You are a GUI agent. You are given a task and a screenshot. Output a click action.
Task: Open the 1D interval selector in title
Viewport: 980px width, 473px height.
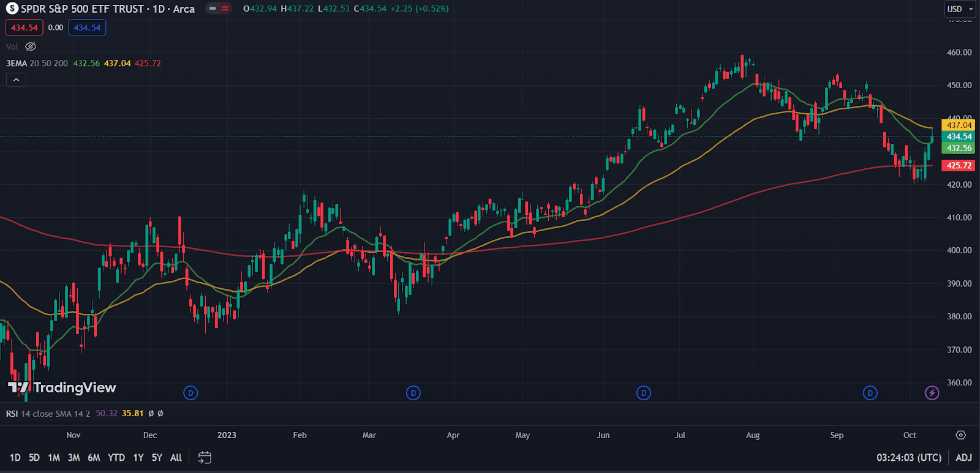(x=159, y=9)
